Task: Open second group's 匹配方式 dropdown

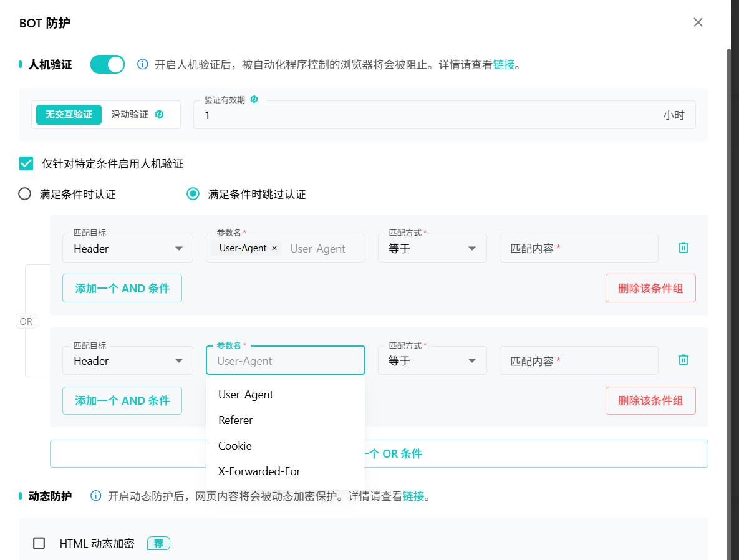Action: [432, 360]
